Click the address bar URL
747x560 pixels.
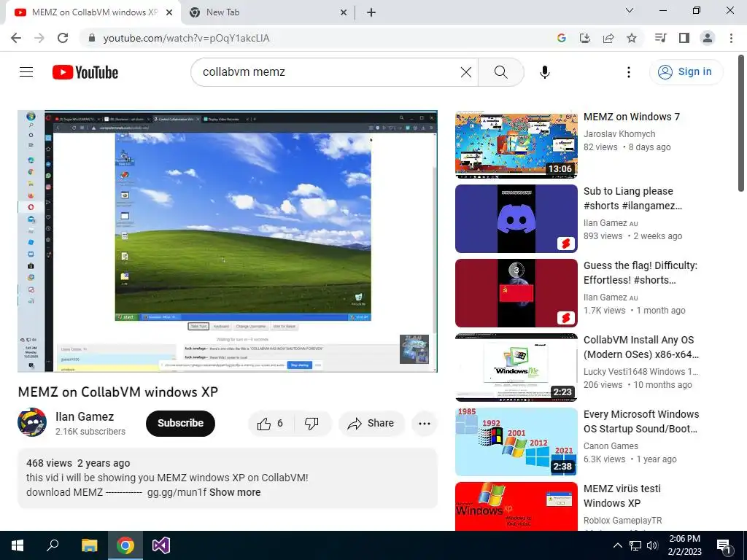pyautogui.click(x=186, y=38)
